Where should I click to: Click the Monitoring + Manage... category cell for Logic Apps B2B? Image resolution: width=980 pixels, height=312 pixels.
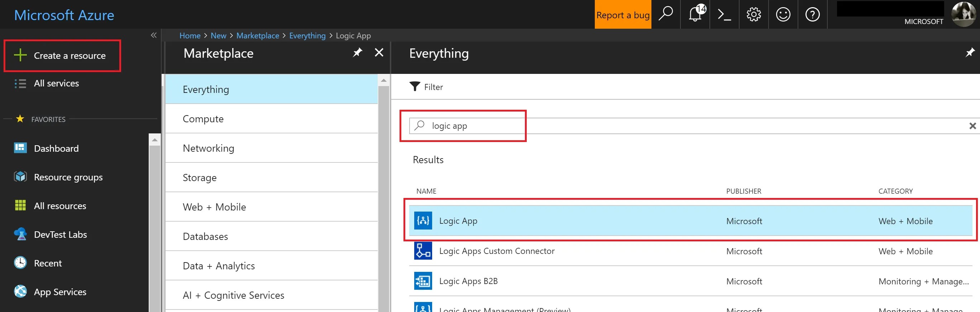pyautogui.click(x=923, y=281)
